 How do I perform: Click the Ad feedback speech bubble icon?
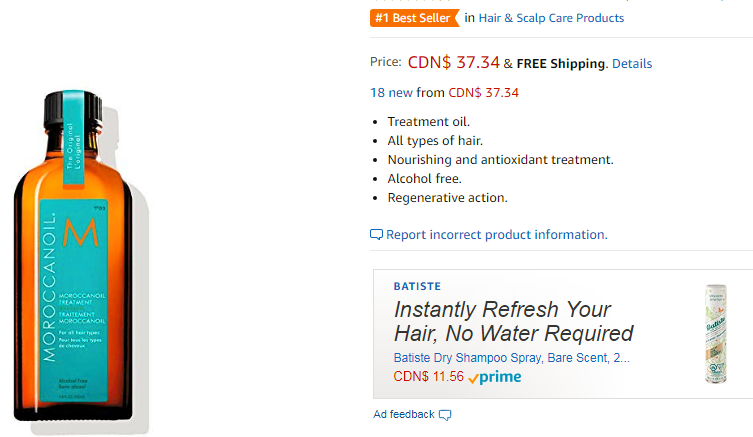pyautogui.click(x=445, y=415)
